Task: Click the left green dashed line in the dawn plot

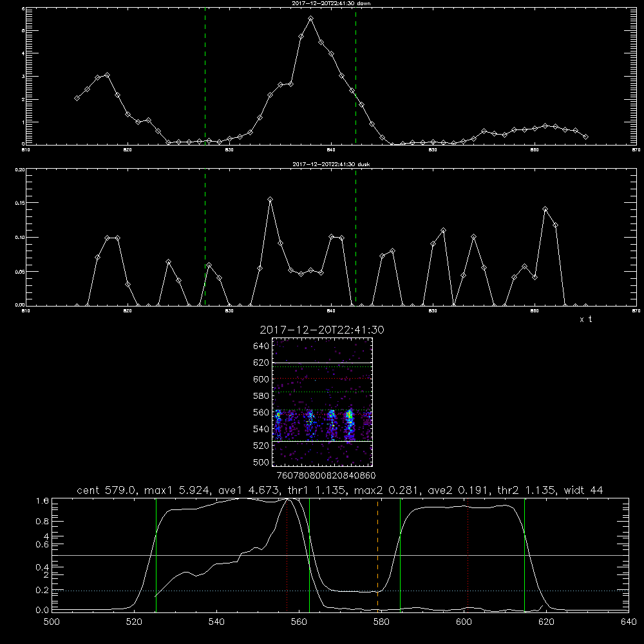Action: coord(205,76)
